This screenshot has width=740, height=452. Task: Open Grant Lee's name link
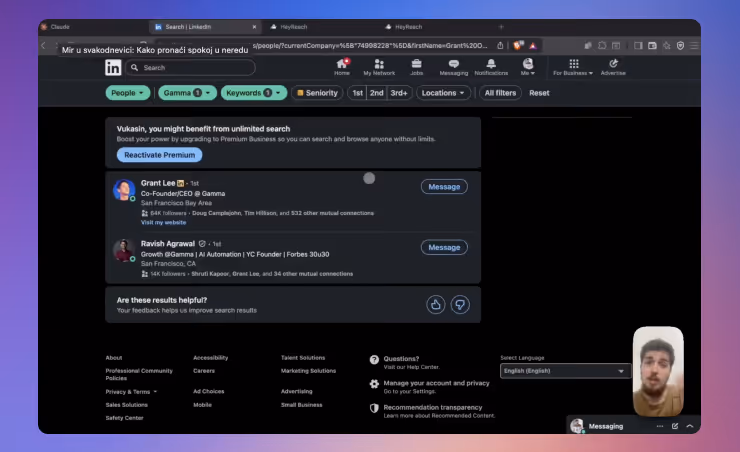click(158, 183)
